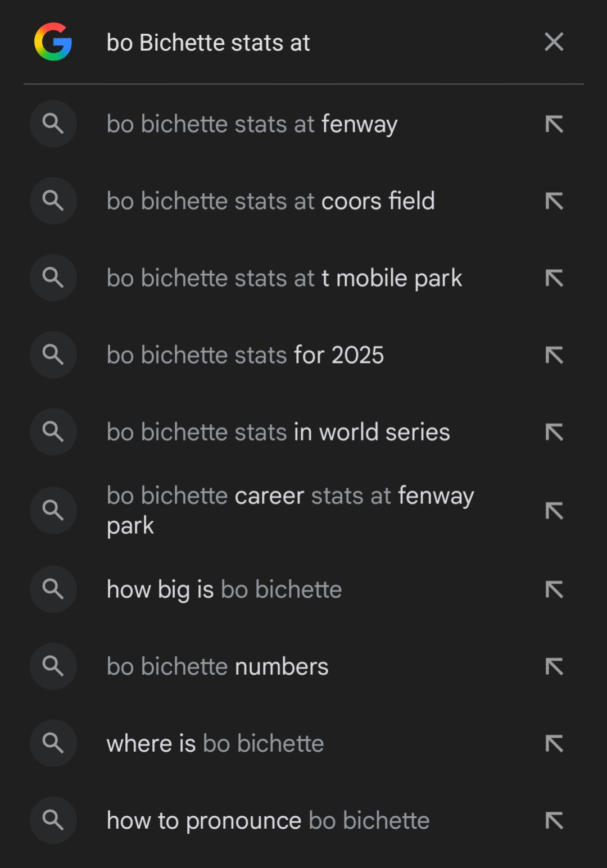Tap search icon beside 'stats for 2025'

pos(53,355)
